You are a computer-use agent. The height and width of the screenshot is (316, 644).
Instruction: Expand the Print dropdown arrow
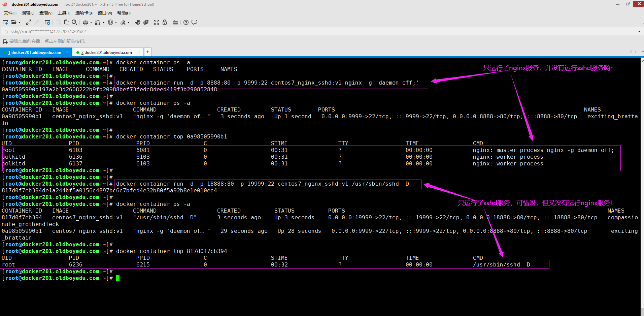tap(91, 23)
